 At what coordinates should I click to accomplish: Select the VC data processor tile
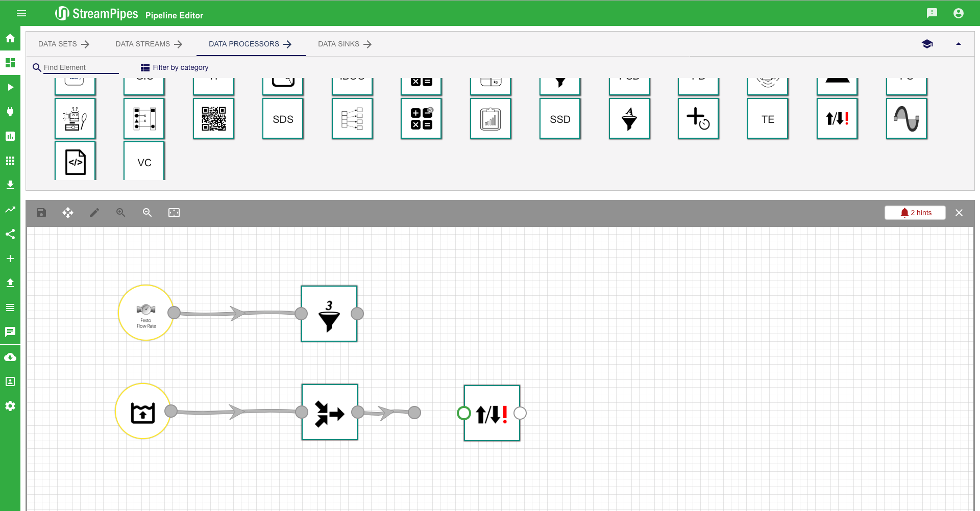click(144, 162)
